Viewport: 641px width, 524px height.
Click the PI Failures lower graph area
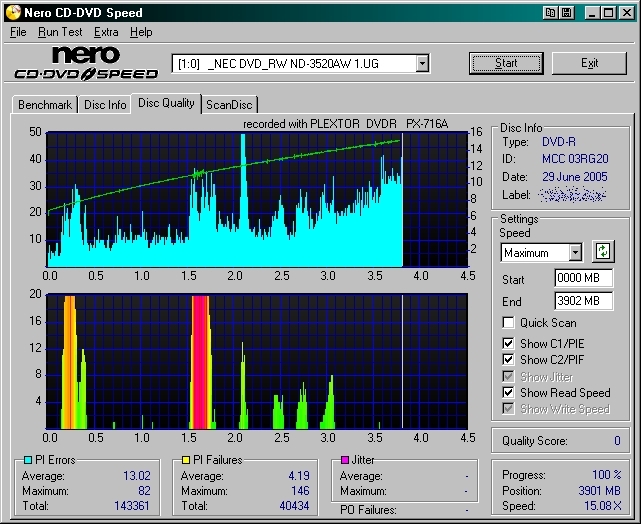pos(257,361)
